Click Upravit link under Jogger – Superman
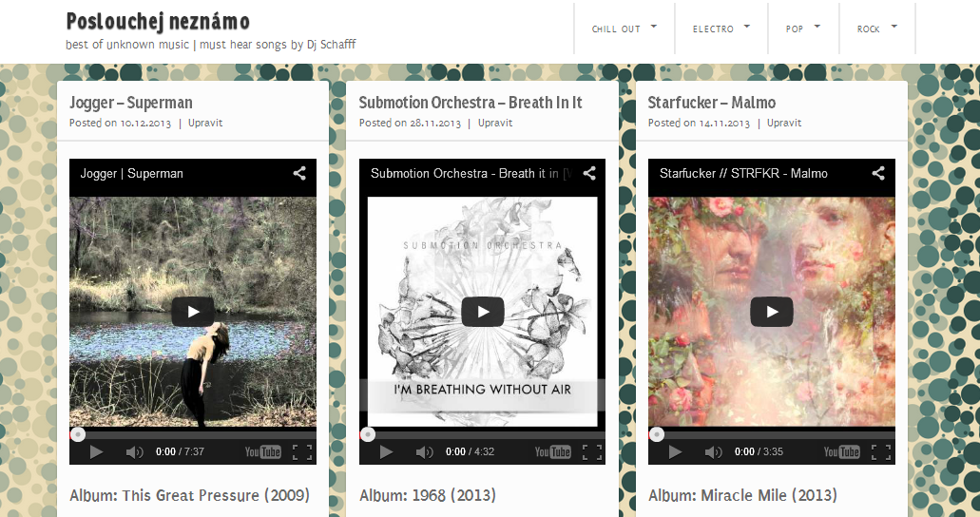Screen dimensions: 980x517 click(x=205, y=124)
